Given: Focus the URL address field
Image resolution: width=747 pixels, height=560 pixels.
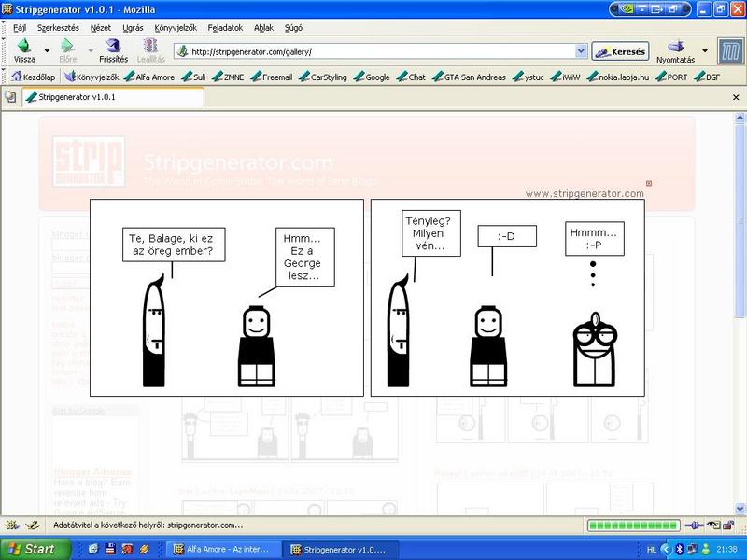Looking at the screenshot, I should coord(381,51).
